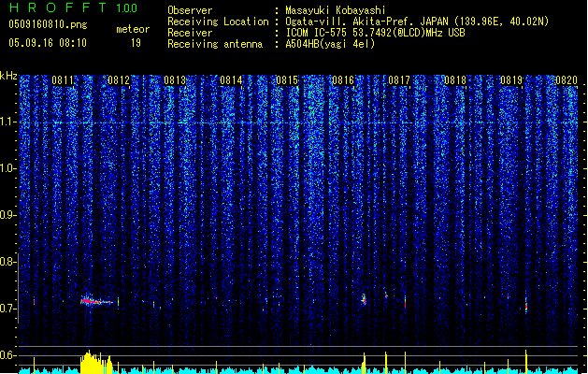Click the 0817 time marker
Screen dimensions: 588x374
point(399,80)
